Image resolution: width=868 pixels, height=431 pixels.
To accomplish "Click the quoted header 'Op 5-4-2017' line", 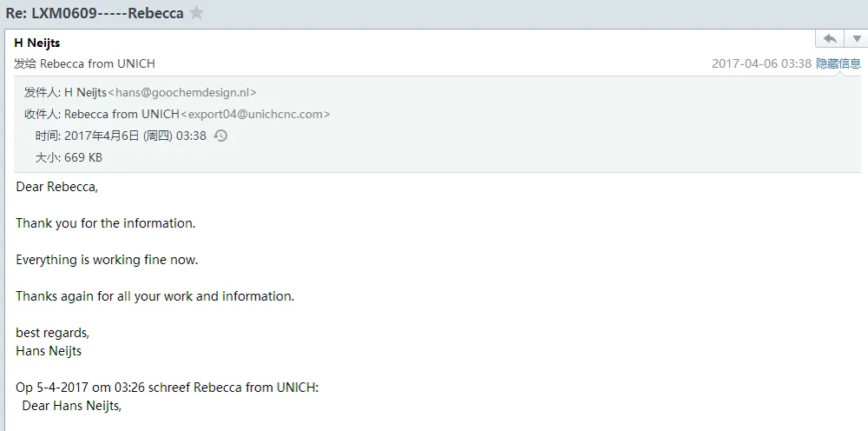I will (x=167, y=388).
